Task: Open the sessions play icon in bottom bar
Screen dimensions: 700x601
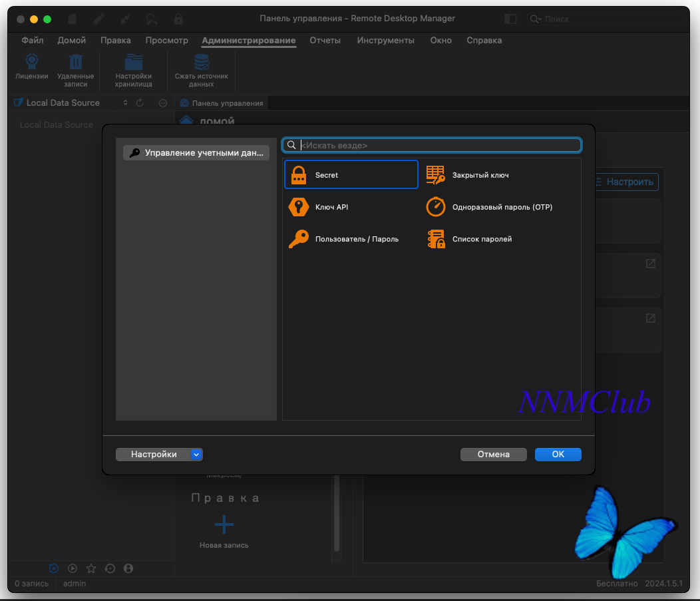Action: (73, 568)
